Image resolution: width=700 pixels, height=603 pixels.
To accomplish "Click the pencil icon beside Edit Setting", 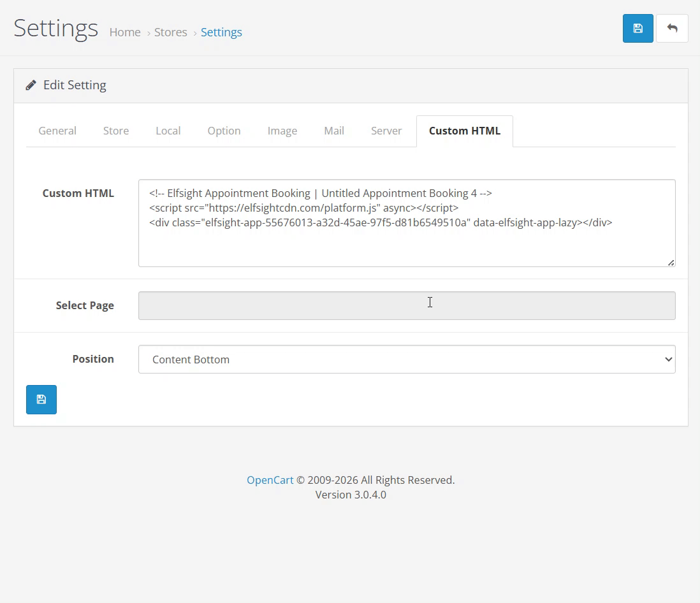I will [x=31, y=85].
